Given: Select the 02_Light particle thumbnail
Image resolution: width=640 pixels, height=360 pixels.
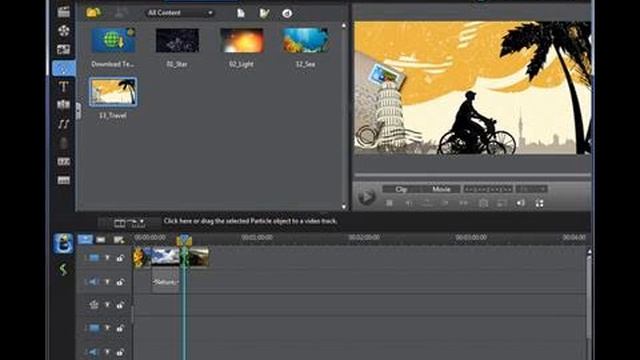Looking at the screenshot, I should 242,40.
